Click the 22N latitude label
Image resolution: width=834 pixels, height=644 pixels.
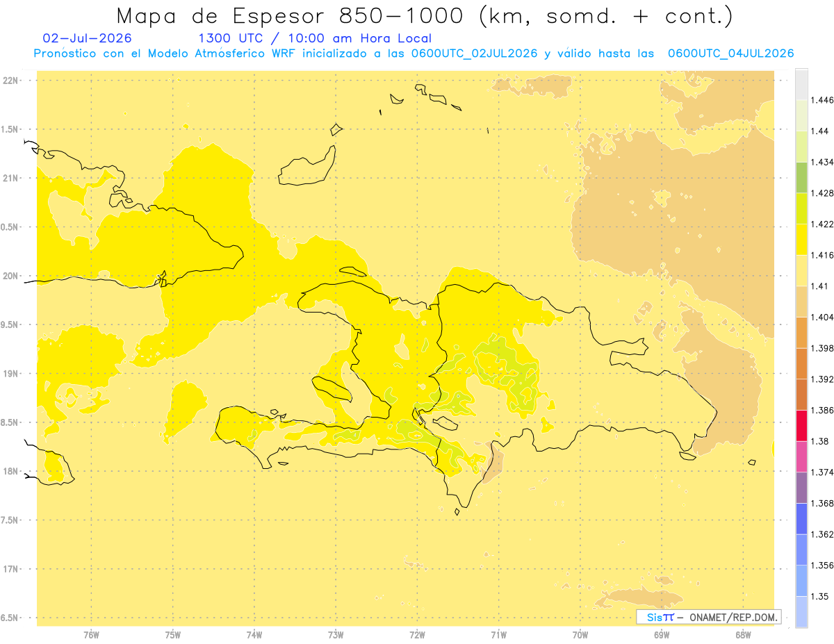tap(11, 81)
